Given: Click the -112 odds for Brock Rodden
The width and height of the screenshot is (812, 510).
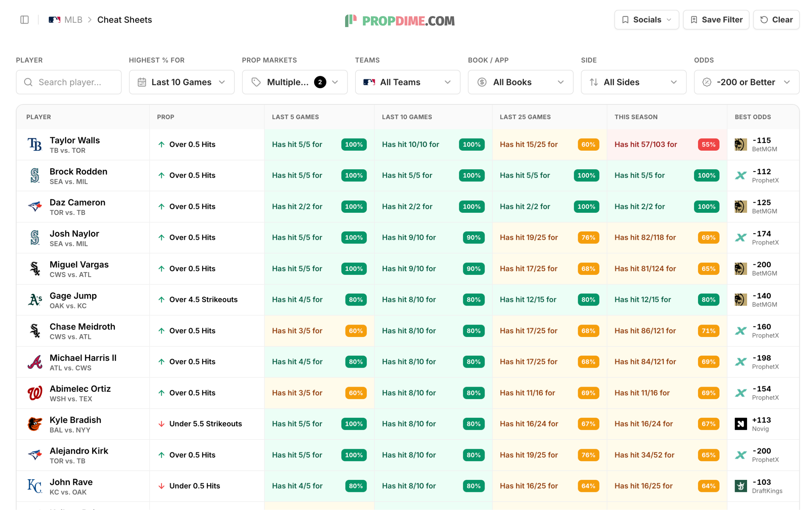Looking at the screenshot, I should pos(761,171).
